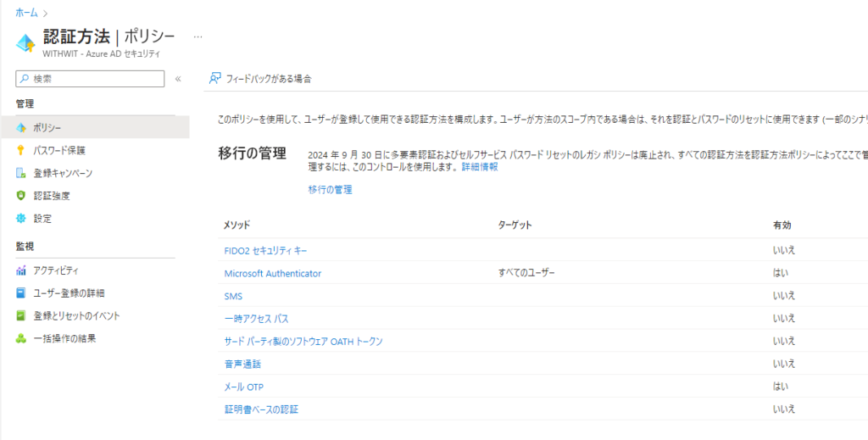Click the 監視 section heading

[x=25, y=247]
